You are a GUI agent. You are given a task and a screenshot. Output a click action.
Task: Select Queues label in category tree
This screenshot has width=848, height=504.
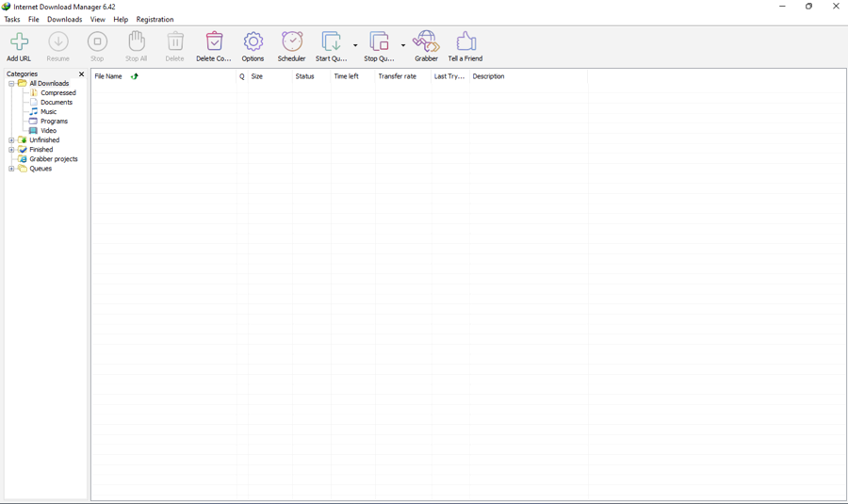[41, 169]
